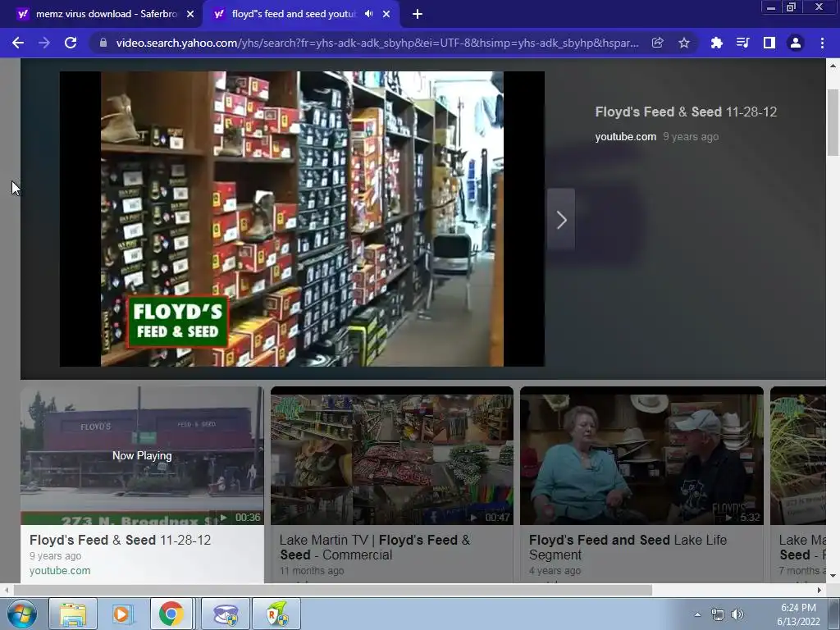This screenshot has width=840, height=630.
Task: View site security lock info
Action: [x=103, y=43]
